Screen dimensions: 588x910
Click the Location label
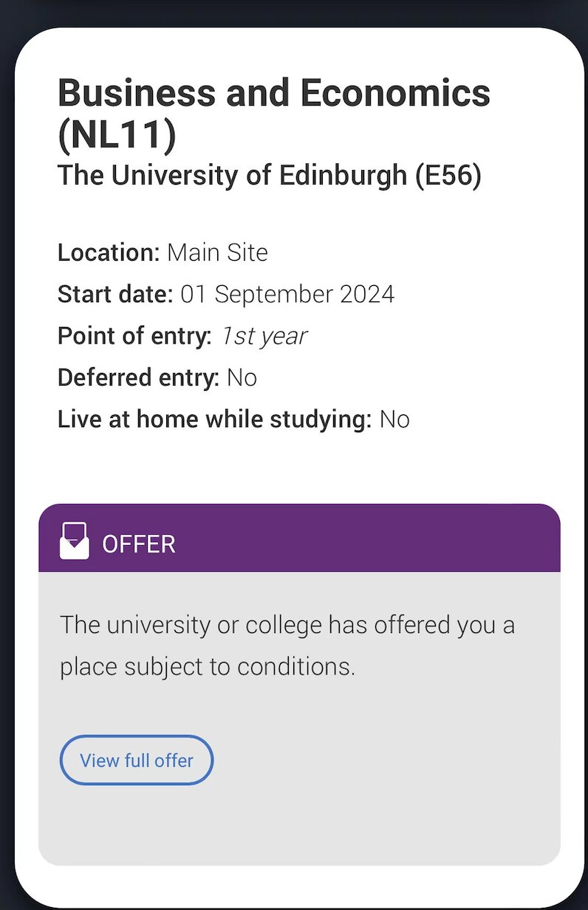109,253
